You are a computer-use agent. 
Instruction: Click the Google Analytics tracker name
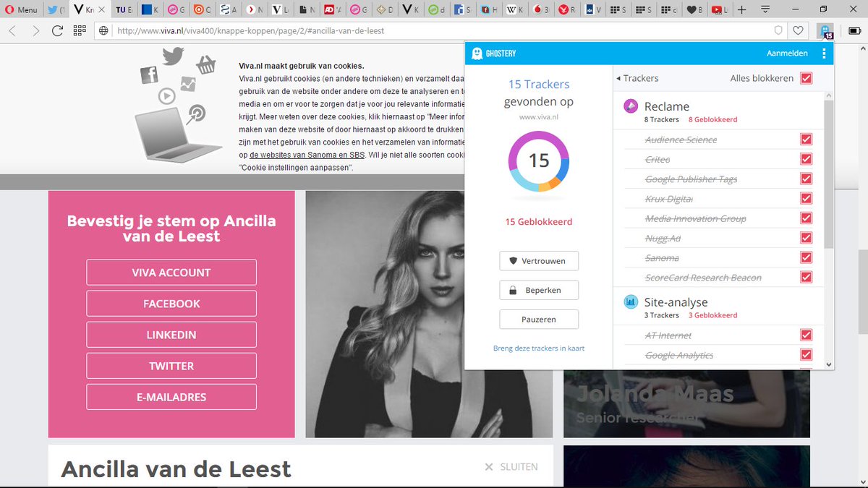(x=679, y=355)
